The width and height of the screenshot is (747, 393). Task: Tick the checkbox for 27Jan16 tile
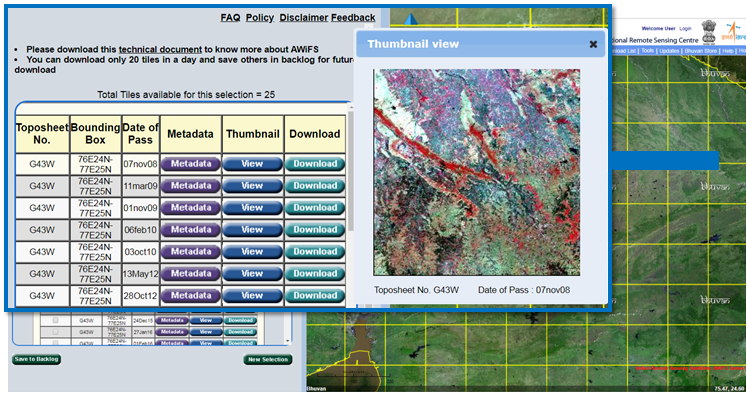coord(55,332)
